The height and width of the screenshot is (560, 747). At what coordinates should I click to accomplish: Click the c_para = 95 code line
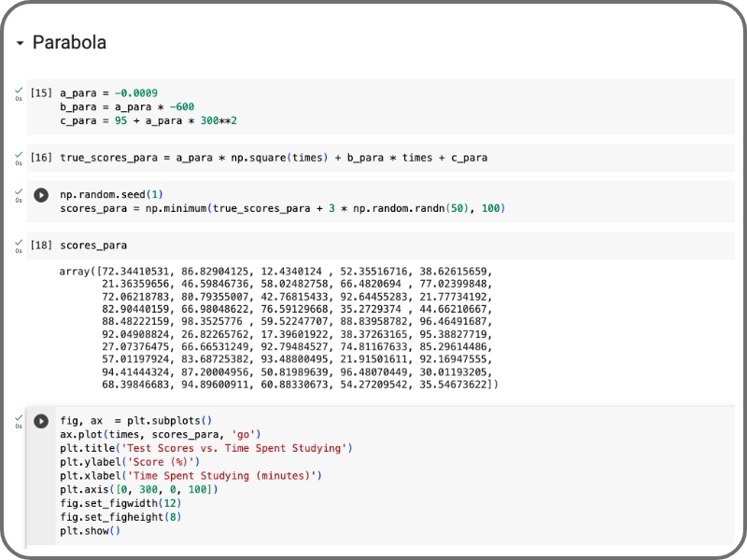[x=148, y=121]
